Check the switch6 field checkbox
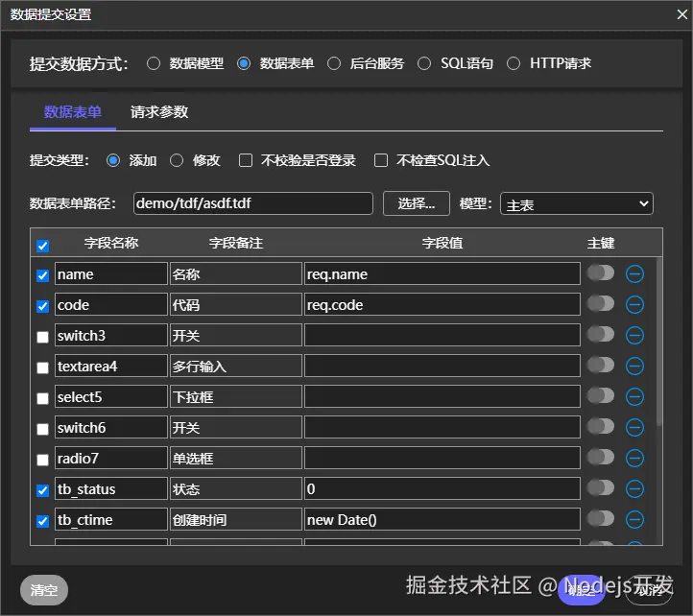This screenshot has height=616, width=693. (x=42, y=429)
